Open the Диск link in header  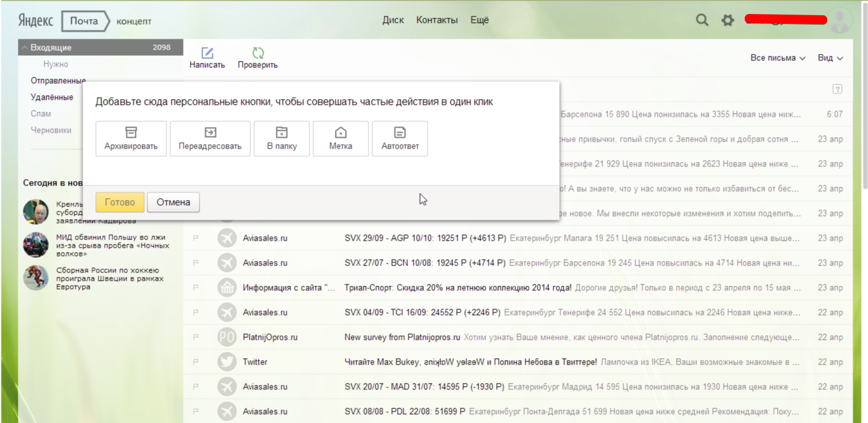[x=393, y=20]
